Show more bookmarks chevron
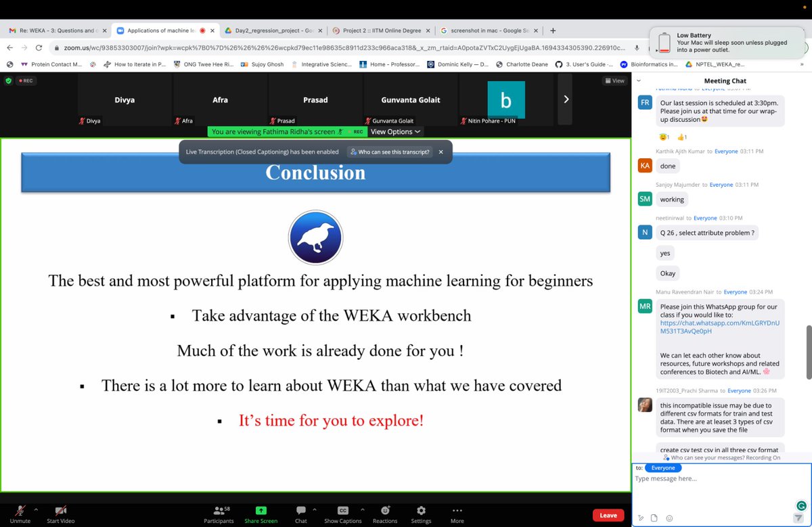812x527 pixels. (802, 64)
